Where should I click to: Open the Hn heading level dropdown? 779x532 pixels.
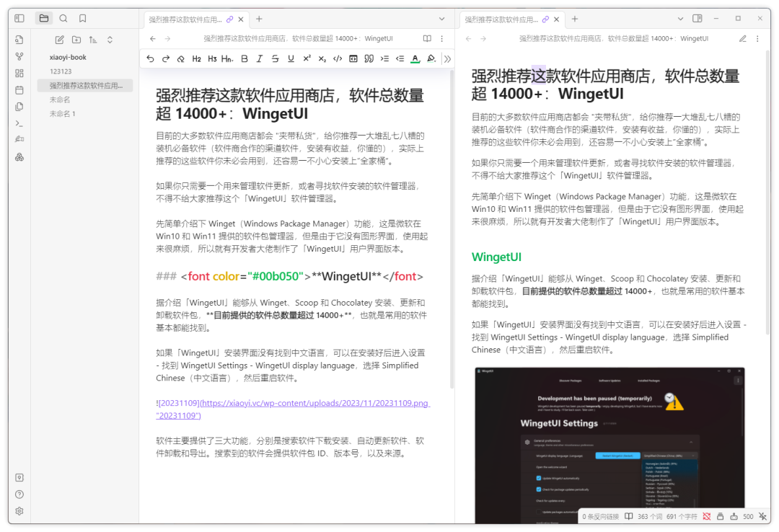(x=227, y=58)
